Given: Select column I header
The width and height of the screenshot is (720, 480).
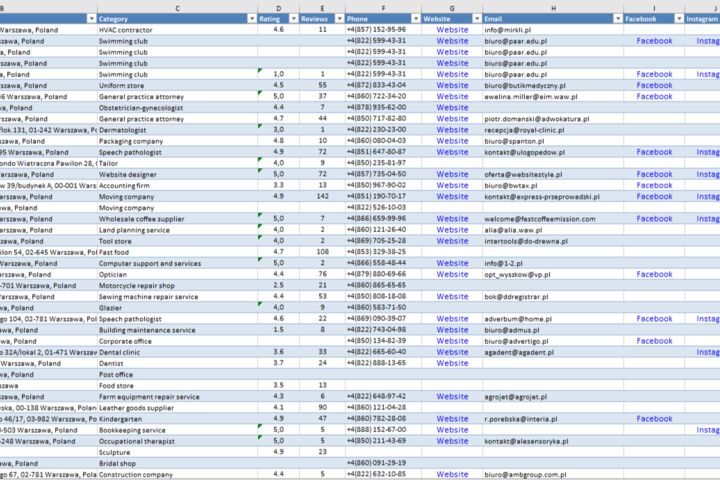Looking at the screenshot, I should click(654, 8).
